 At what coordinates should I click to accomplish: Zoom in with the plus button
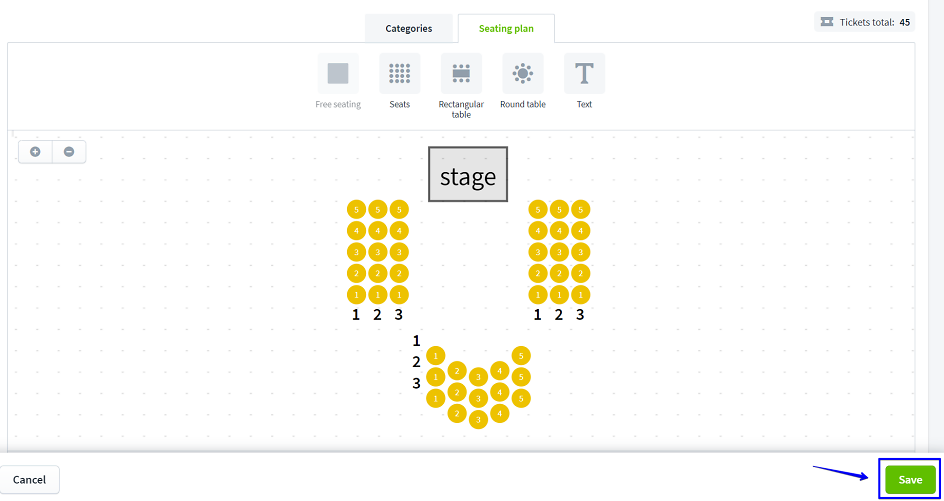pyautogui.click(x=35, y=152)
